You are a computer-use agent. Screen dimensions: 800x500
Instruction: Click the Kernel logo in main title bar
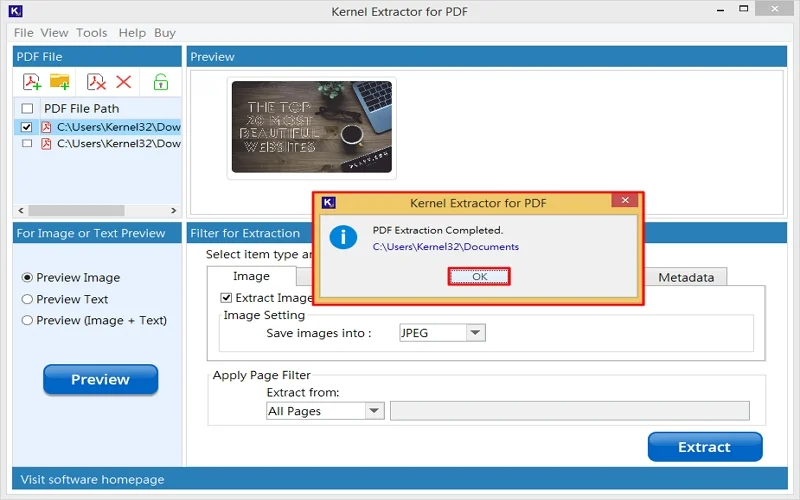16,11
